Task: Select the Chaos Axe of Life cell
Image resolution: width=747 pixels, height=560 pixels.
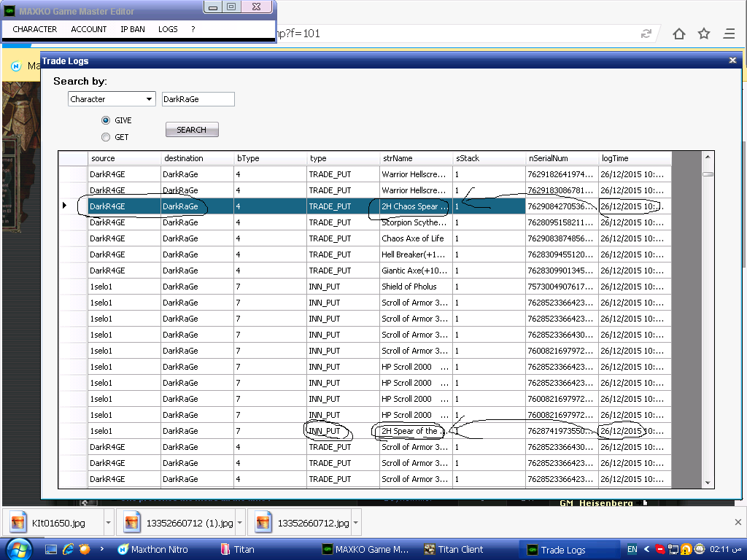Action: (x=417, y=238)
